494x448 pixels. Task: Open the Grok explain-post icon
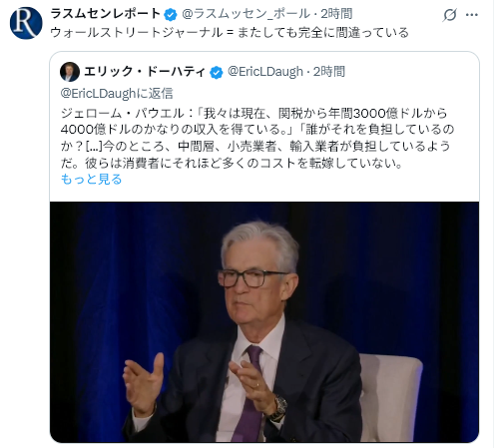450,15
